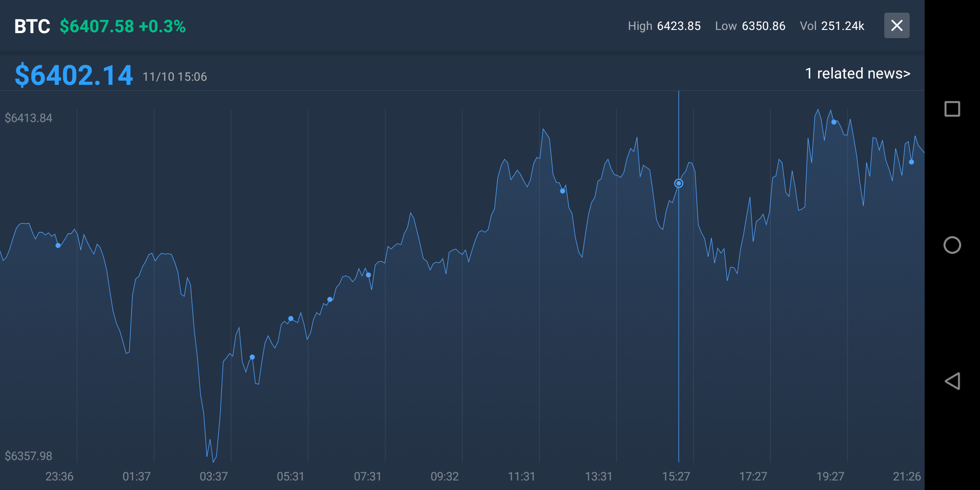Select the news dot near 23:36
Viewport: 980px width, 490px height.
[58, 245]
